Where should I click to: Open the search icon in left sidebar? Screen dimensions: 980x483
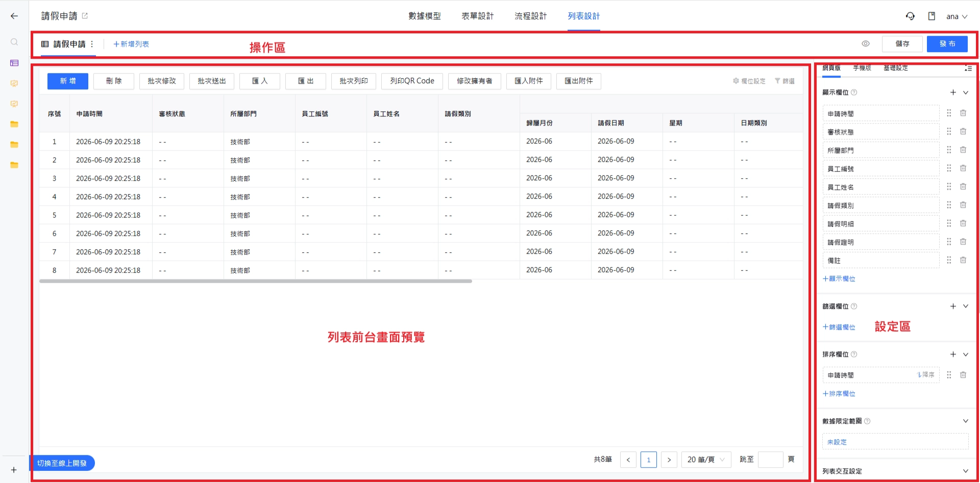14,42
